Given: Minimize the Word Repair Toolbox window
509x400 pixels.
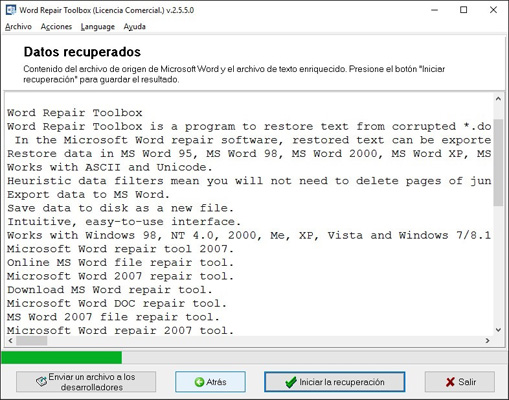Looking at the screenshot, I should [434, 10].
